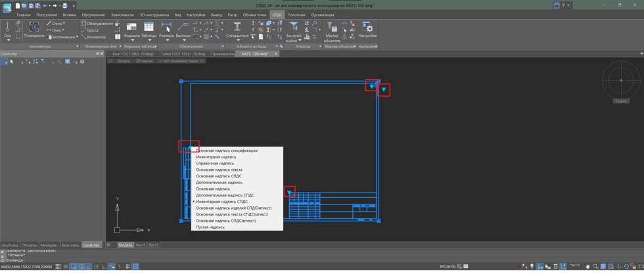Click the нет связанных видов button
This screenshot has height=276, width=644.
click(x=181, y=60)
